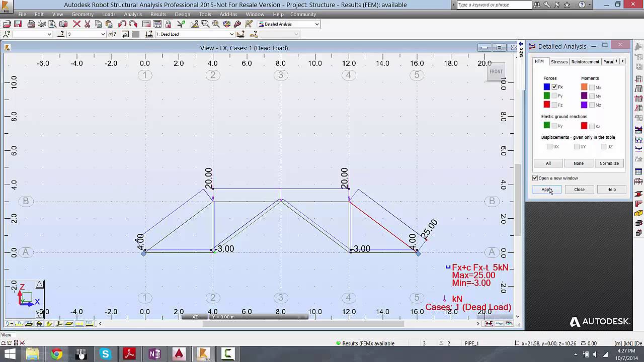Screen dimensions: 644x362
Task: Click the Redo arrow icon
Action: [133, 24]
